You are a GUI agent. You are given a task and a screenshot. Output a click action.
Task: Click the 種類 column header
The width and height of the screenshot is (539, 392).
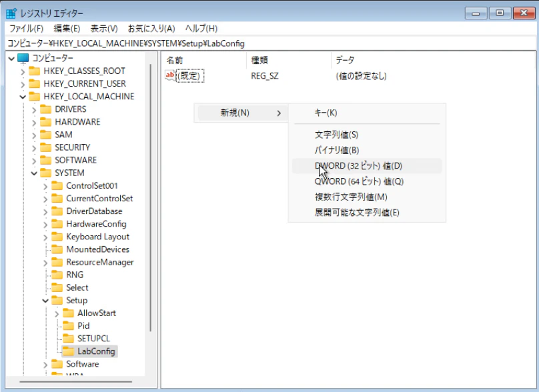[x=289, y=61]
